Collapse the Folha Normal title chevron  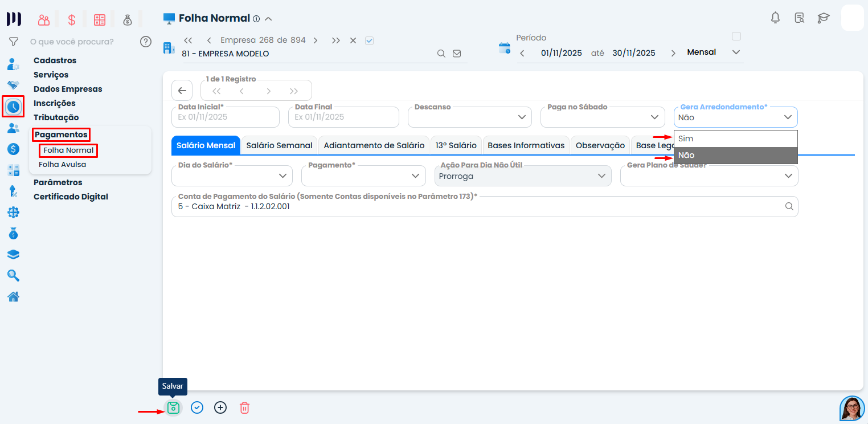[268, 19]
